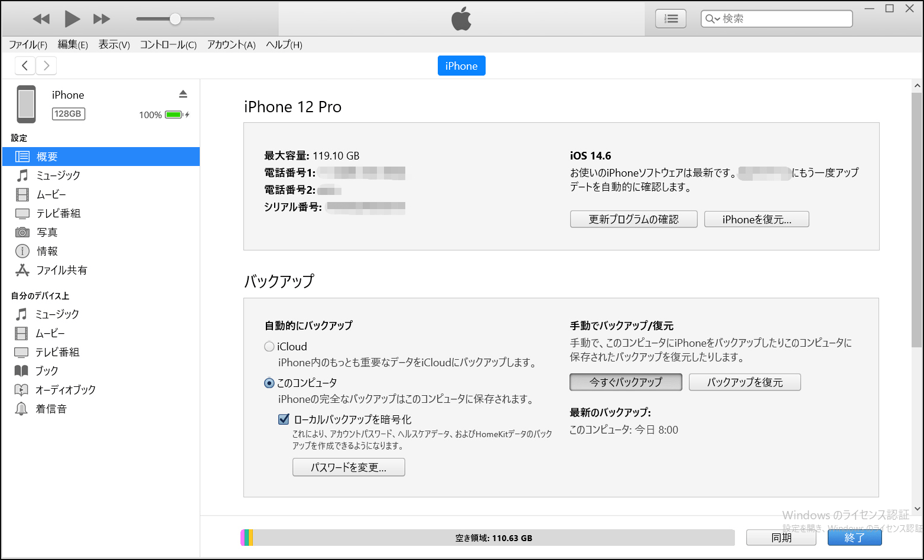This screenshot has width=924, height=560.
Task: Select the ファイル共有 sidebar item
Action: pos(61,270)
